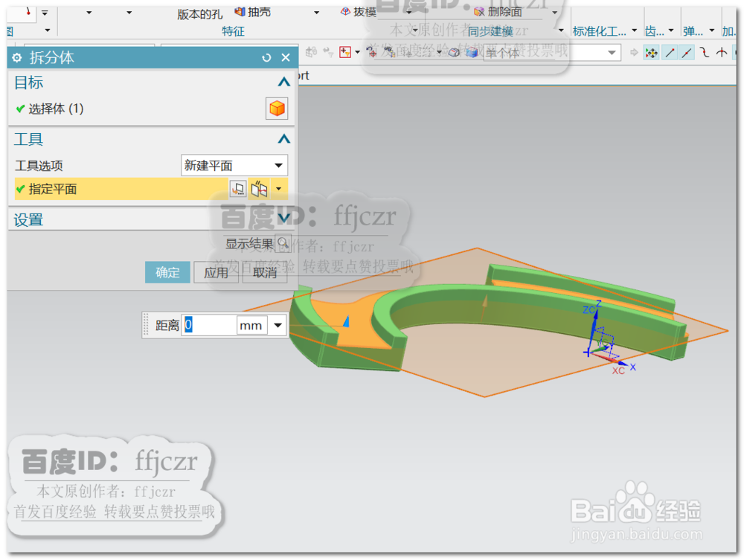Click the Show Result (显示结果) magnifier icon
744x560 pixels.
283,242
